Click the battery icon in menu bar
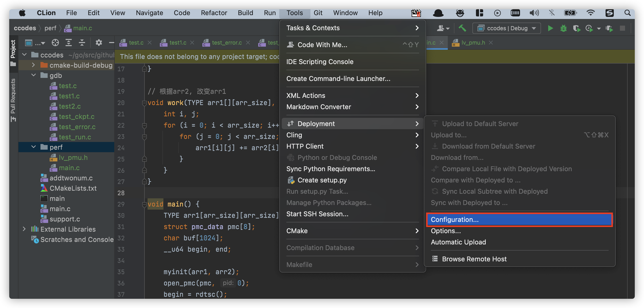 point(570,13)
